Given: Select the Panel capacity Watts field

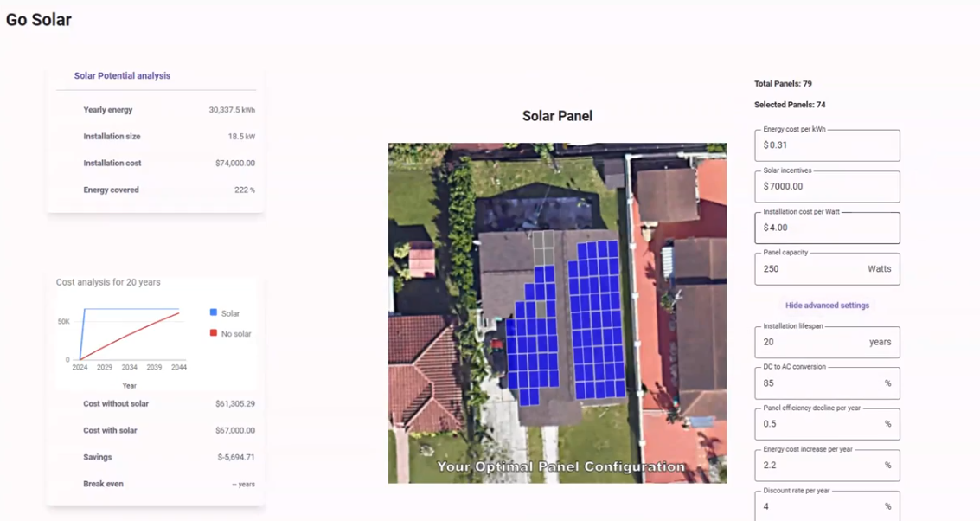Looking at the screenshot, I should point(813,269).
